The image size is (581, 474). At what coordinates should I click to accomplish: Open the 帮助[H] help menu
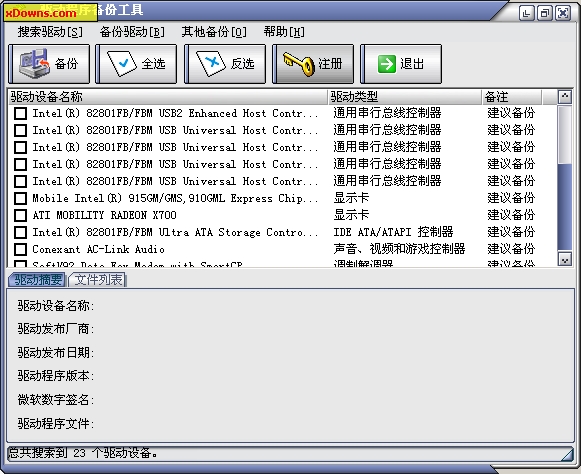pyautogui.click(x=284, y=32)
